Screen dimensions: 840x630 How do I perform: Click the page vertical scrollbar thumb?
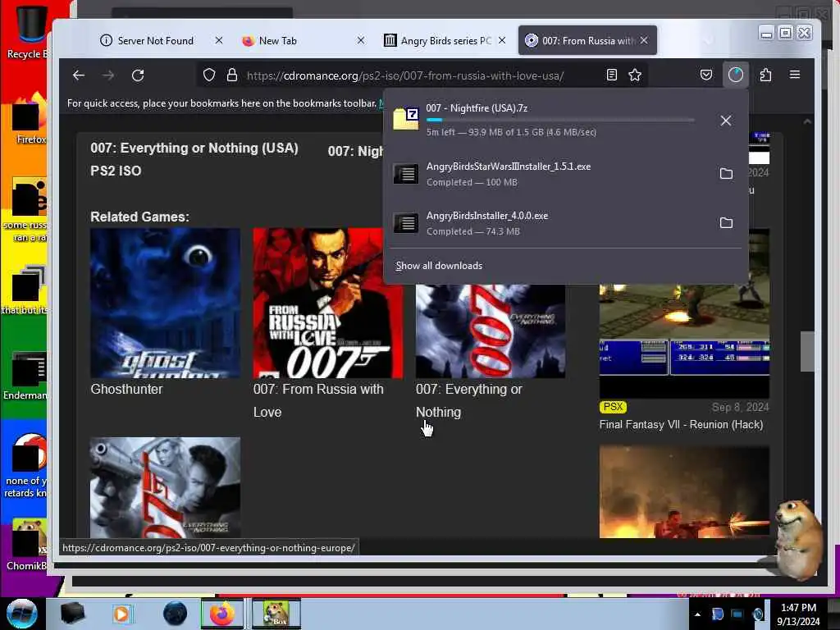click(x=807, y=351)
